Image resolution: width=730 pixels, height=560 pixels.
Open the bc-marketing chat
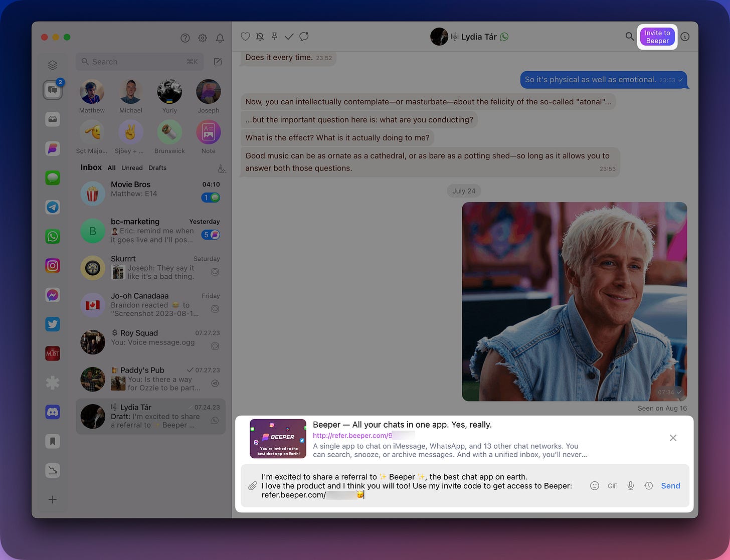151,230
